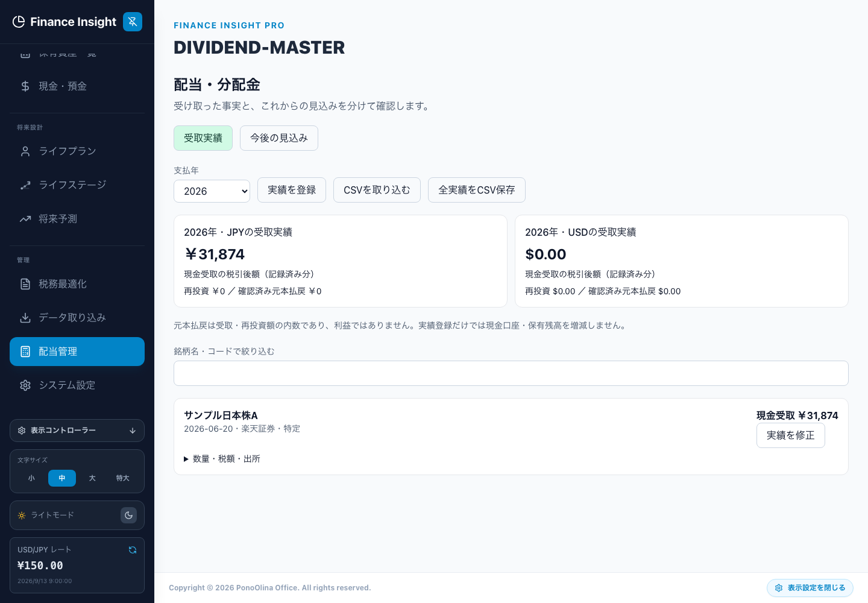
Task: Click the ¥150.00 exchange rate value
Action: pyautogui.click(x=40, y=566)
